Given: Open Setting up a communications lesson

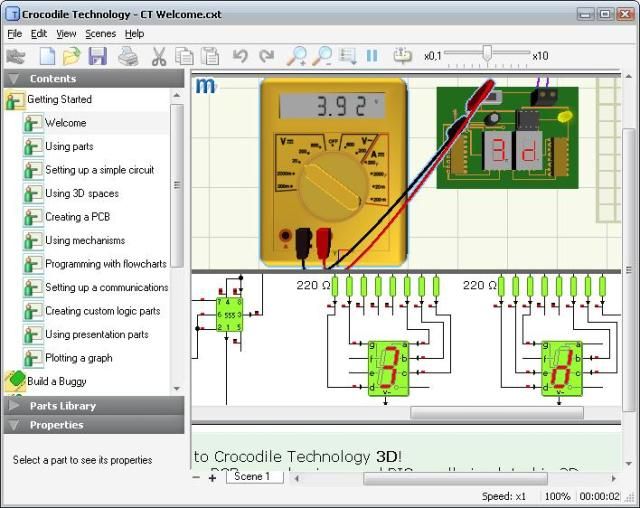Looking at the screenshot, I should pos(107,287).
